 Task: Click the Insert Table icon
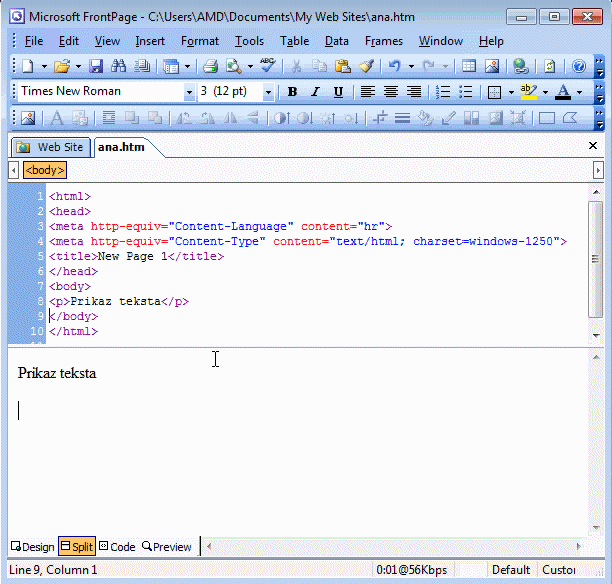tap(468, 66)
